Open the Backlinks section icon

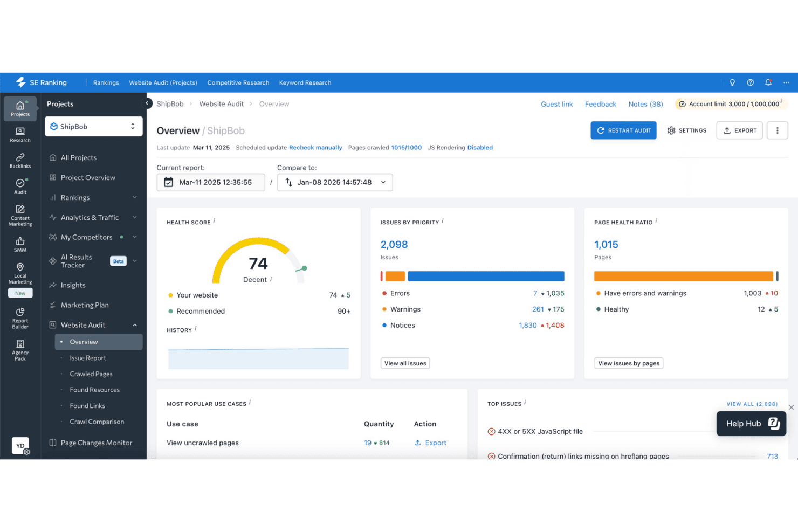pyautogui.click(x=20, y=161)
